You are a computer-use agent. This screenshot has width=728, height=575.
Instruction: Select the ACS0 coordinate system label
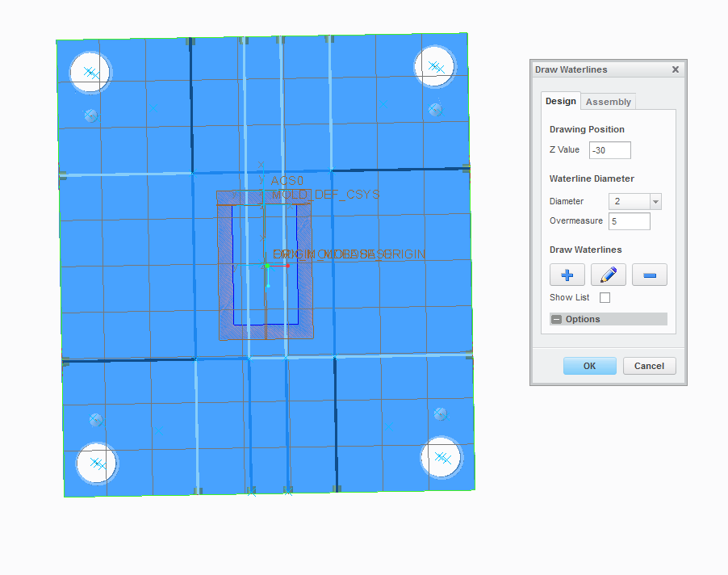coord(287,181)
